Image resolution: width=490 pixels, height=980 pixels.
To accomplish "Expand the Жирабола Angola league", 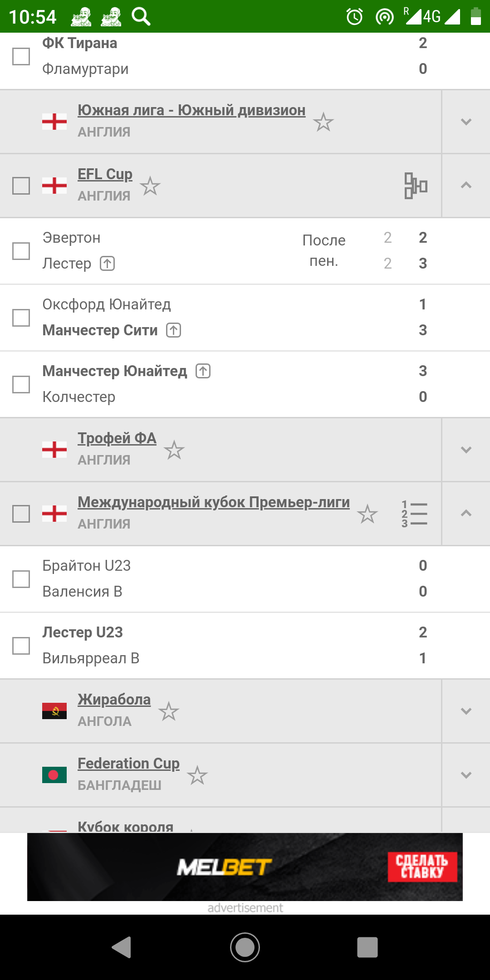I will pos(466,711).
